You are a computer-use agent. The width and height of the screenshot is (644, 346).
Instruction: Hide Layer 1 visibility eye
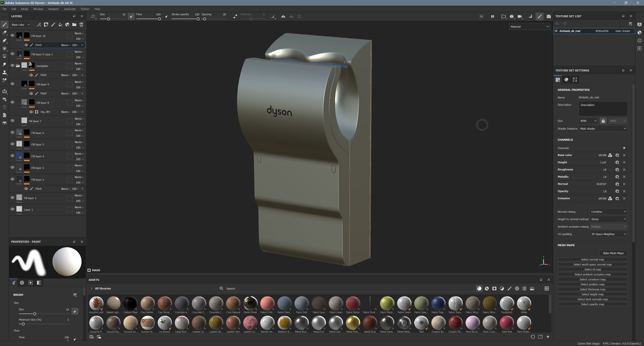[x=12, y=209]
